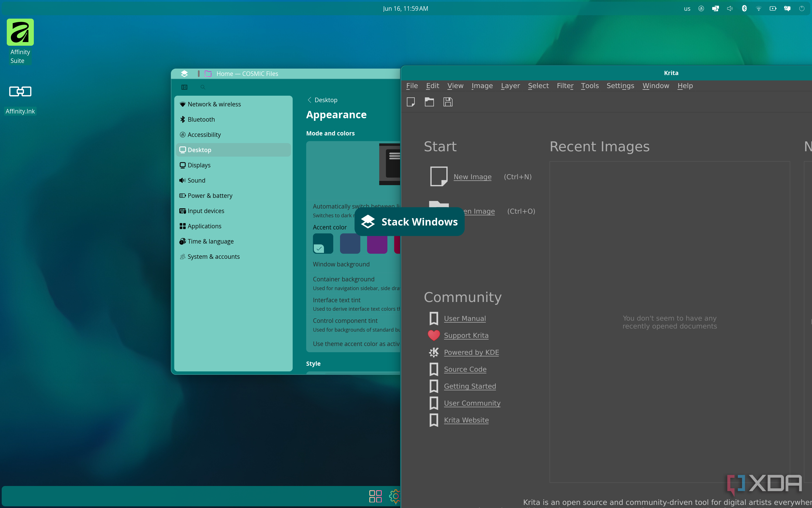Open the User Manual link in Krita
This screenshot has height=508, width=812.
coord(465,319)
